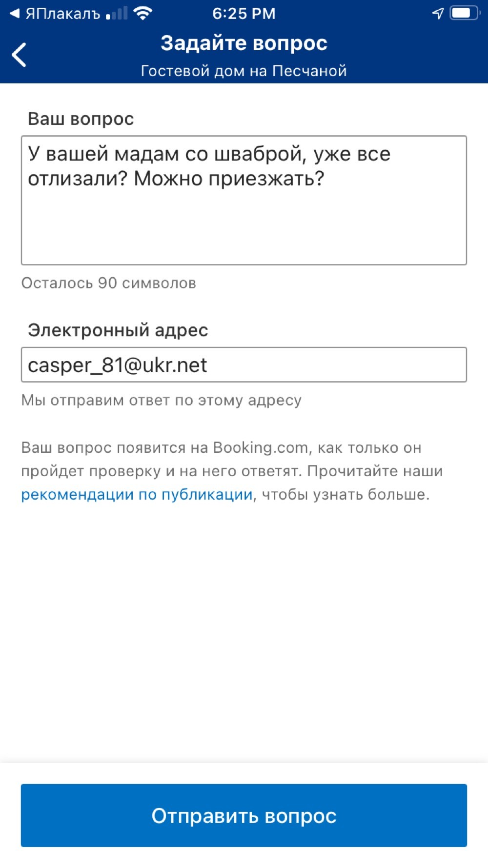Tap the back chevron in the header
Viewport: 488px width, 868px height.
[x=20, y=55]
